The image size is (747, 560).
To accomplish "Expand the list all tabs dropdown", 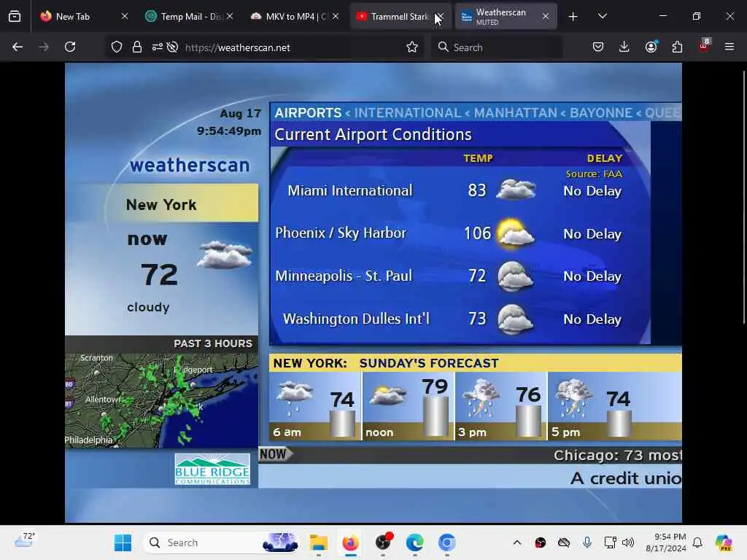I will (602, 17).
